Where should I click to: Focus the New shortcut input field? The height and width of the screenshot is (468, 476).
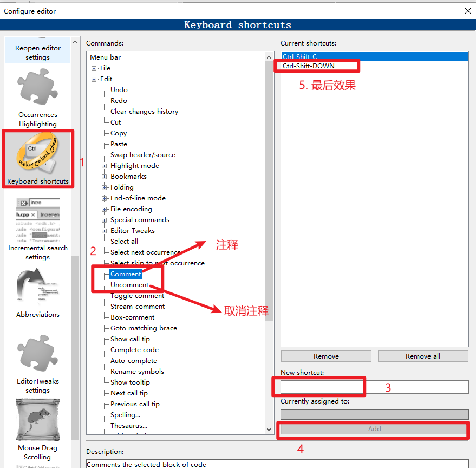pos(374,387)
